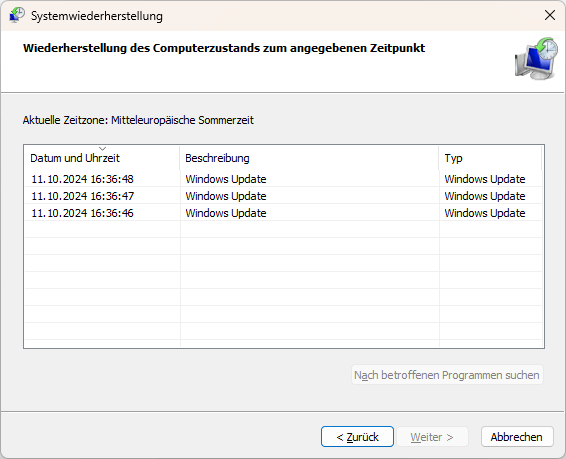The width and height of the screenshot is (566, 459).
Task: Select restore point from 16:36:48
Action: [283, 179]
